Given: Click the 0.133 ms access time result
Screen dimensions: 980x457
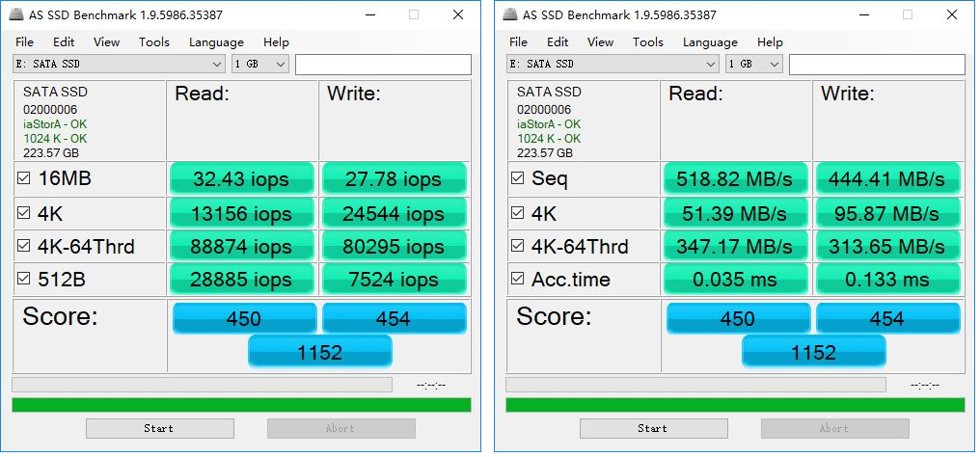Looking at the screenshot, I should coord(888,279).
